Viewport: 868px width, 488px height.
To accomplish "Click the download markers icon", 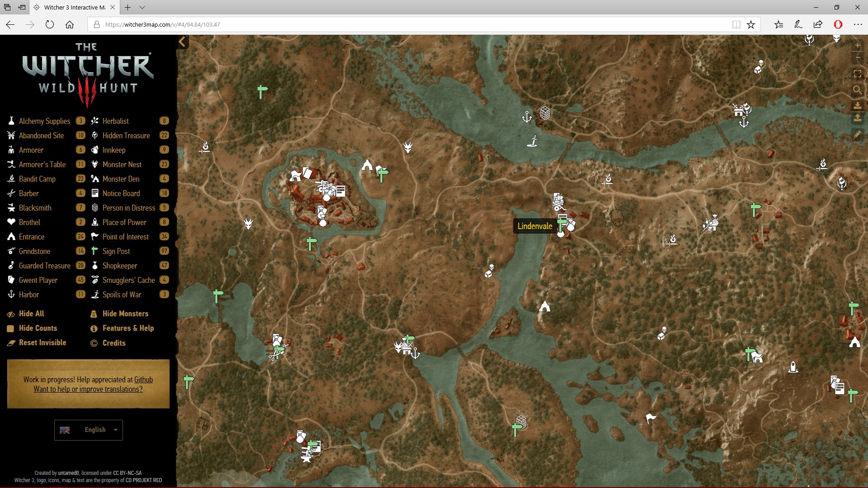I will pyautogui.click(x=857, y=105).
